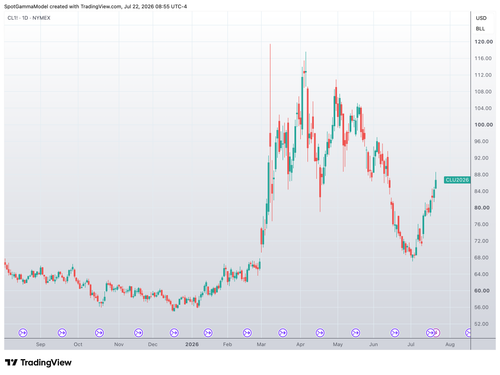Image resolution: width=500 pixels, height=375 pixels.
Task: Click the 112.00 price axis label
Action: click(483, 75)
